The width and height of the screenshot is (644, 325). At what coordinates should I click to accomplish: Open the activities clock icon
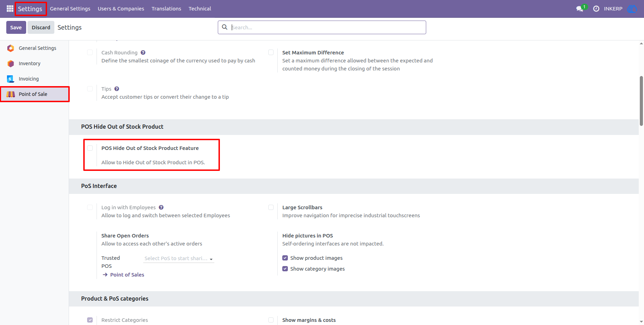(x=596, y=8)
